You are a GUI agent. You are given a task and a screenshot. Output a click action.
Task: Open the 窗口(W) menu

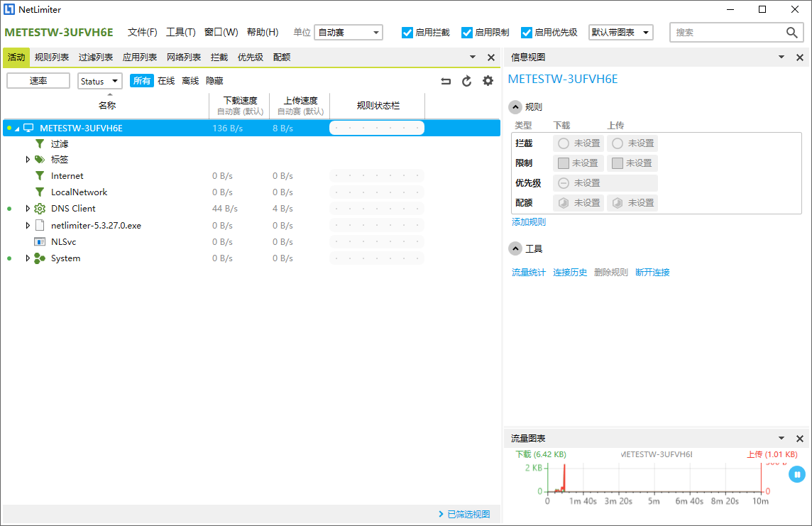pyautogui.click(x=221, y=33)
